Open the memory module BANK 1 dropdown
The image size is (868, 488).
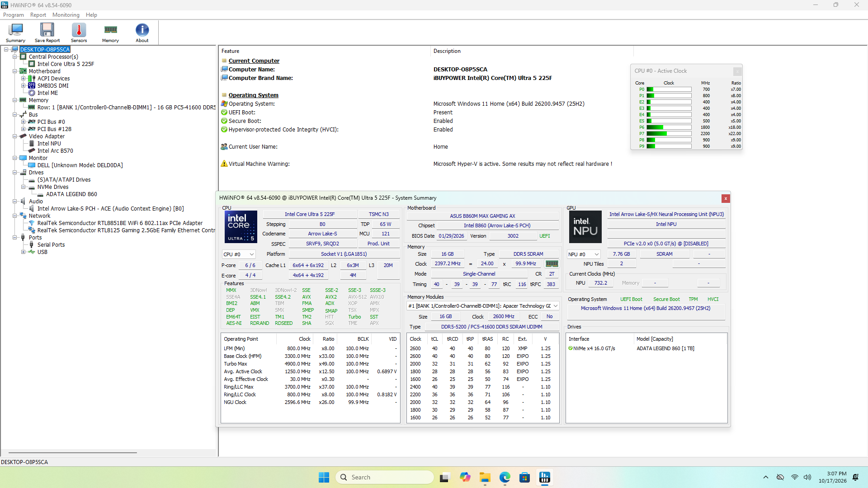click(483, 306)
